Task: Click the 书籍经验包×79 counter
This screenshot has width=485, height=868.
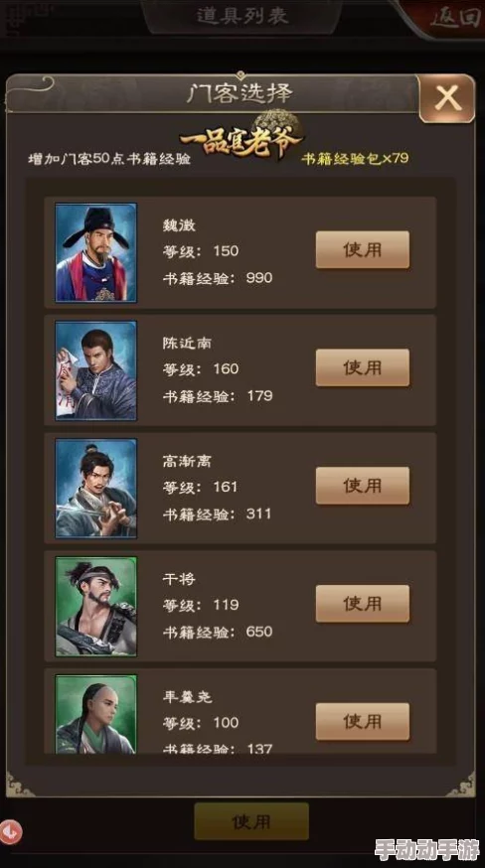Action: (355, 158)
